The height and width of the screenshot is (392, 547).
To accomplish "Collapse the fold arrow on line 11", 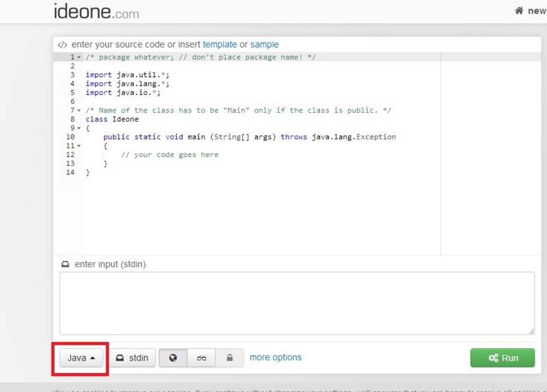I will (79, 146).
